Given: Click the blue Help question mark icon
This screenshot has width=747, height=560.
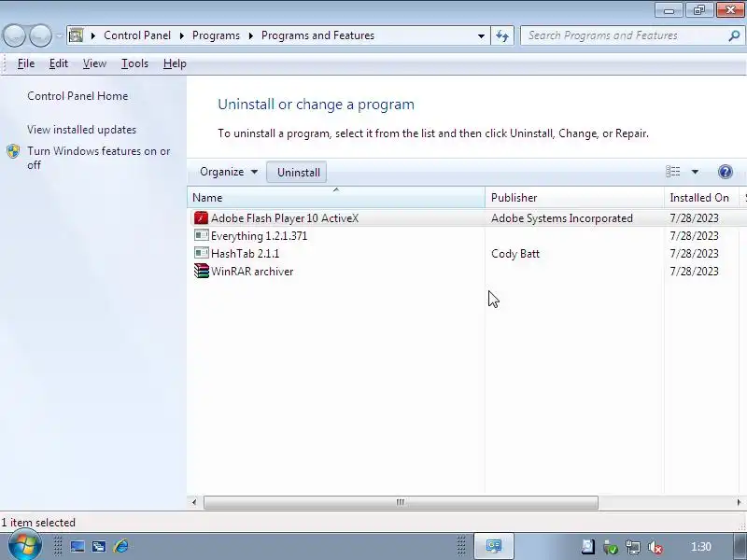Looking at the screenshot, I should click(726, 172).
